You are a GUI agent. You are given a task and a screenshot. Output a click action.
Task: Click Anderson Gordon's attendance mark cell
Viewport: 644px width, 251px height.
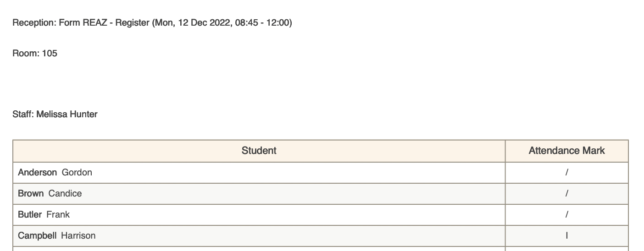(566, 172)
